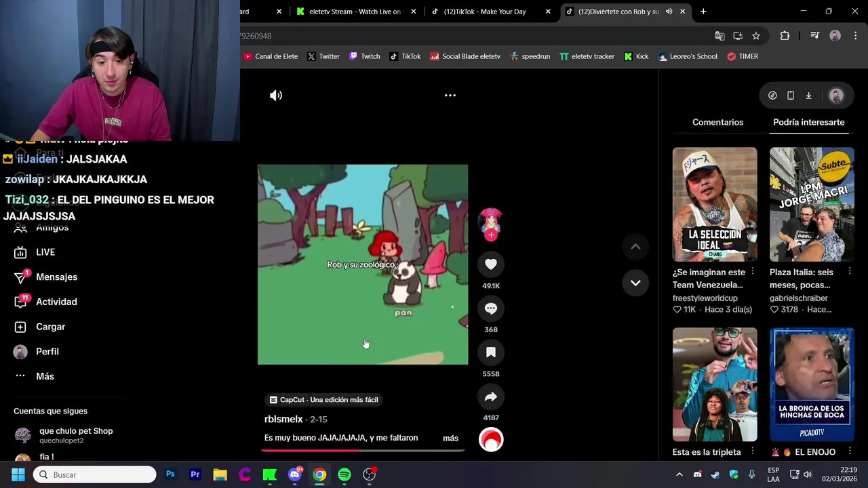Open gabrielschraiber profile link

pyautogui.click(x=798, y=298)
